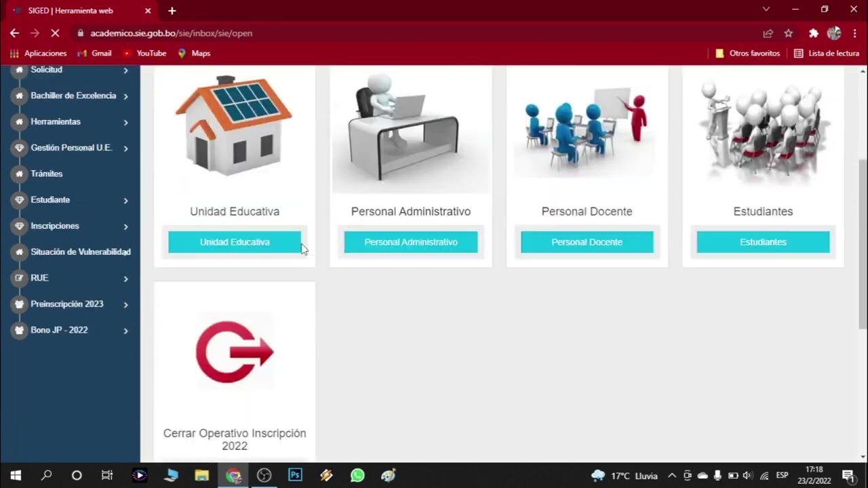Expand the Preinscripción 2023 arrow
This screenshot has height=488, width=868.
(x=125, y=305)
